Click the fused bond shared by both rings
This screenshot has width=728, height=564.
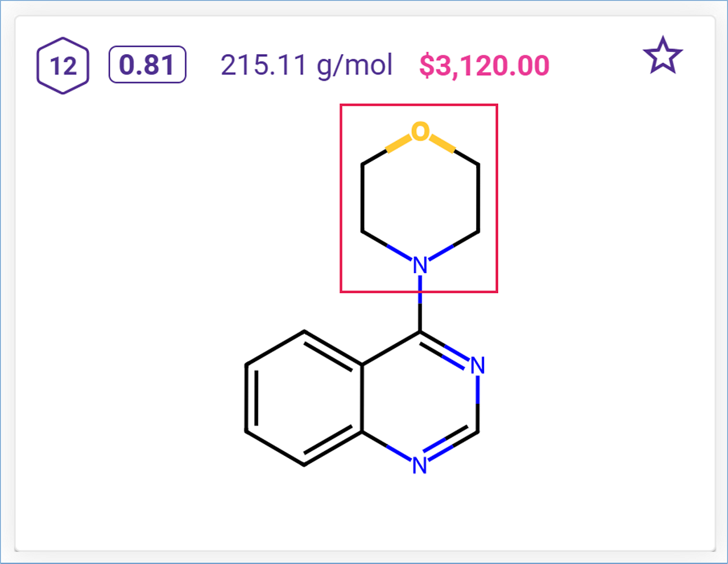362,398
